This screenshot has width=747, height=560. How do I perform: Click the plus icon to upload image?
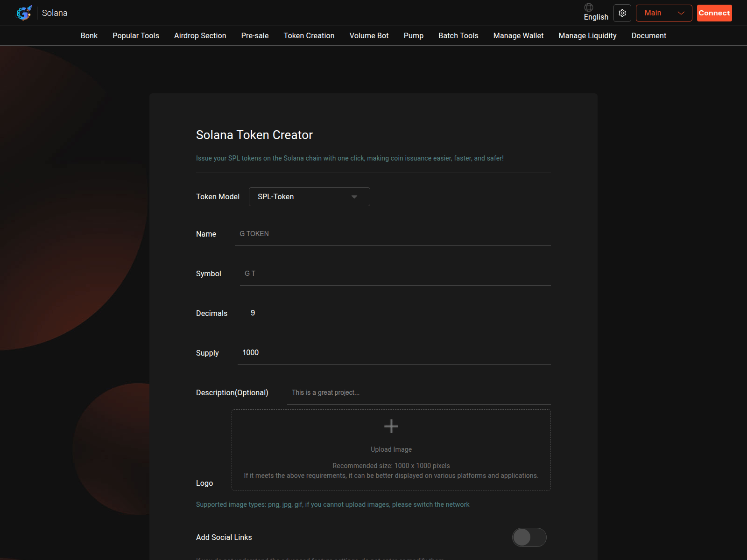(x=391, y=426)
